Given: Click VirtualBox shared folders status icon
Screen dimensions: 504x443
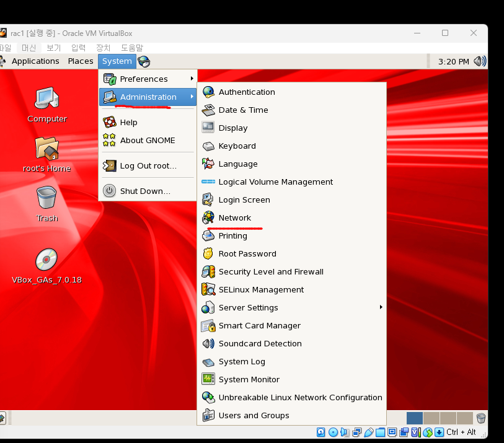Looking at the screenshot, I should (380, 432).
